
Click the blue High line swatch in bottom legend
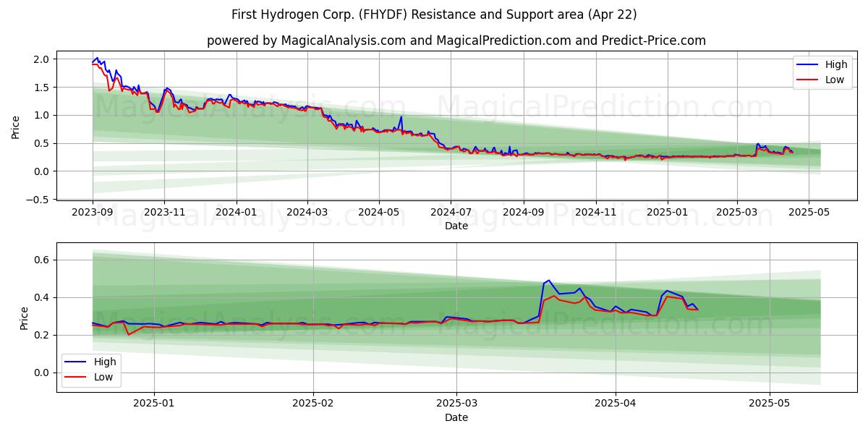coord(77,362)
